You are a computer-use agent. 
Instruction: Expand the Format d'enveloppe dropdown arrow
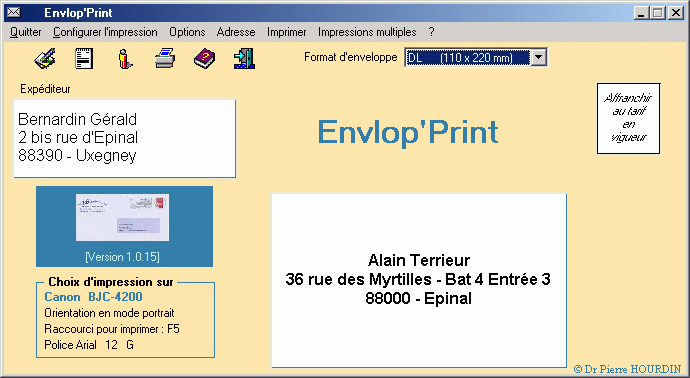[539, 57]
